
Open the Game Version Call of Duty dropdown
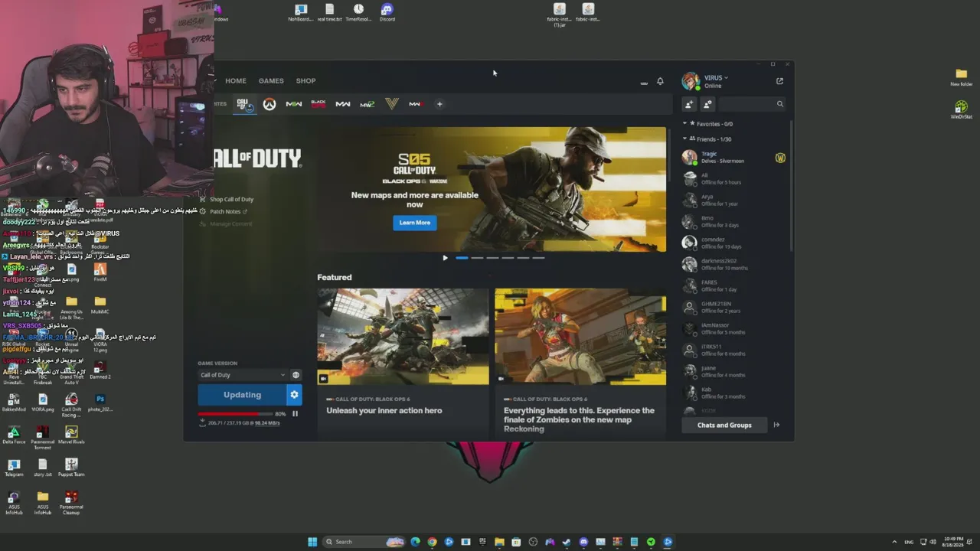pos(243,375)
